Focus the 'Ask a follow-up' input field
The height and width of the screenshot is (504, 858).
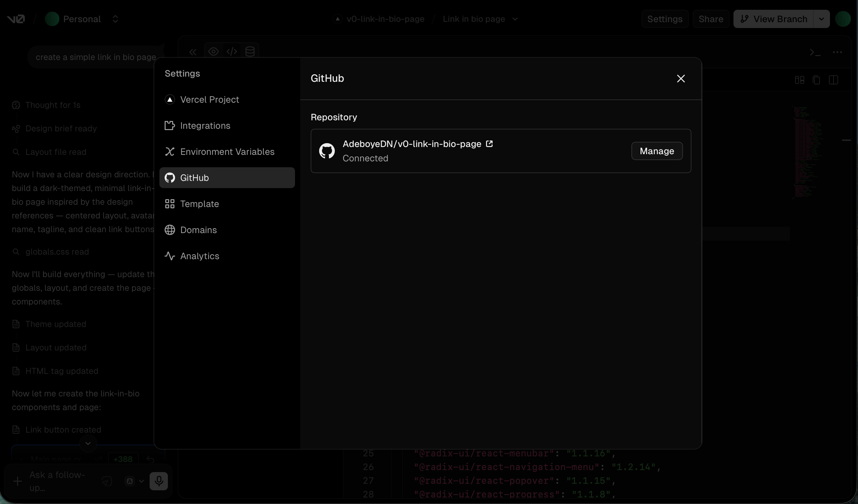tap(61, 481)
